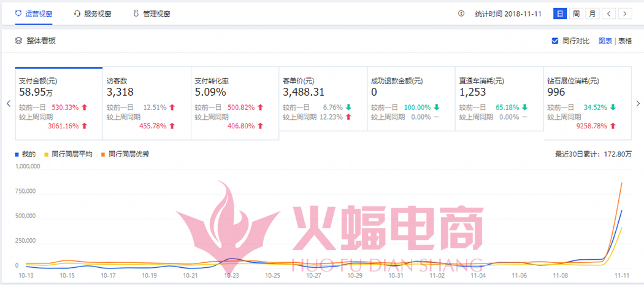Screen dimensions: 644x285
Task: Switch to 图表 view
Action: point(605,41)
